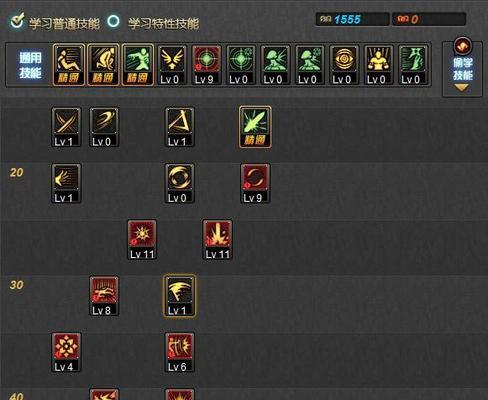This screenshot has height=400, width=488.
Task: Click the red running figure Lv 8 skill
Action: tap(104, 296)
